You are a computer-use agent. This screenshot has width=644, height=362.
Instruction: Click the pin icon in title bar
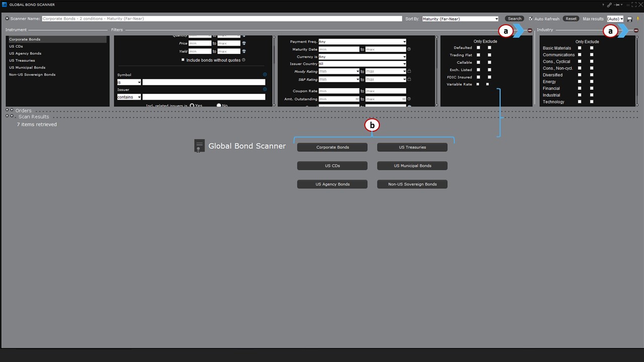[x=616, y=5]
